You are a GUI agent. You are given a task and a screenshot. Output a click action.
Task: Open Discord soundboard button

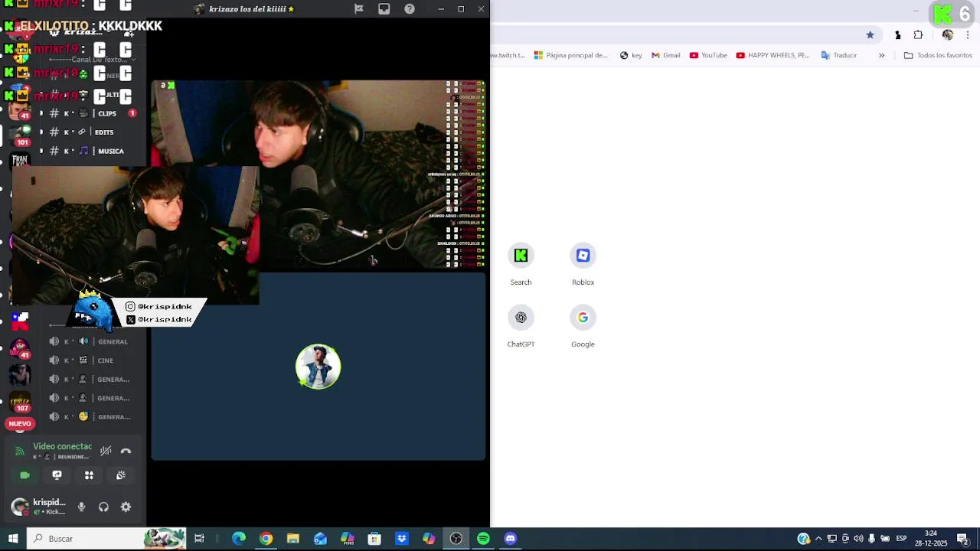click(x=121, y=475)
